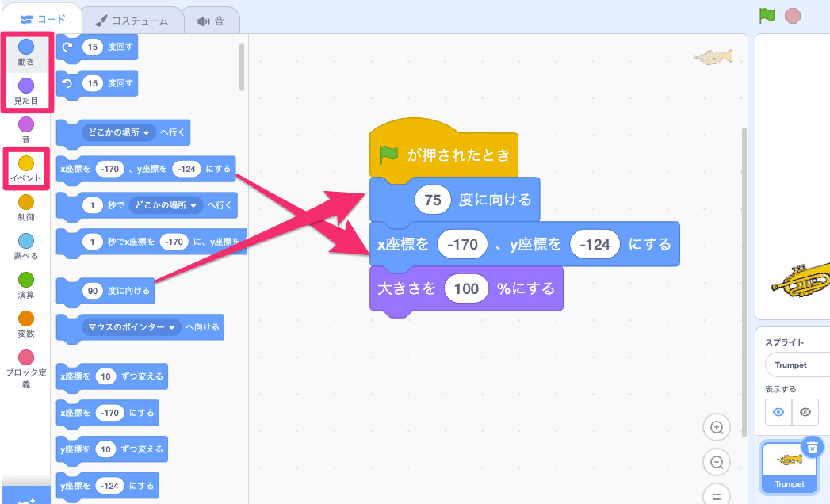Click the Trumpet sprite name field
Image resolution: width=830 pixels, height=504 pixels.
796,365
